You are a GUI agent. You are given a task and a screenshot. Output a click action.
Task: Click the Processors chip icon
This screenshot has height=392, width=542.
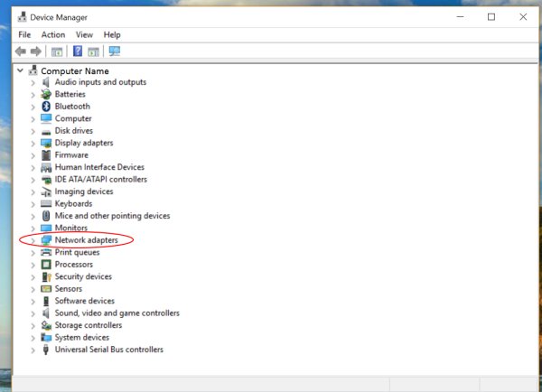coord(46,265)
